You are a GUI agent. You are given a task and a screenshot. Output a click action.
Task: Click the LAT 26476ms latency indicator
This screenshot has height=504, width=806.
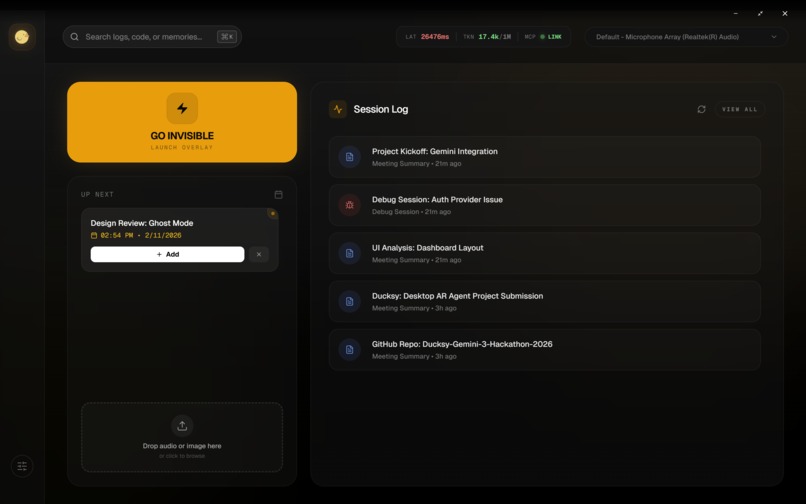[427, 37]
